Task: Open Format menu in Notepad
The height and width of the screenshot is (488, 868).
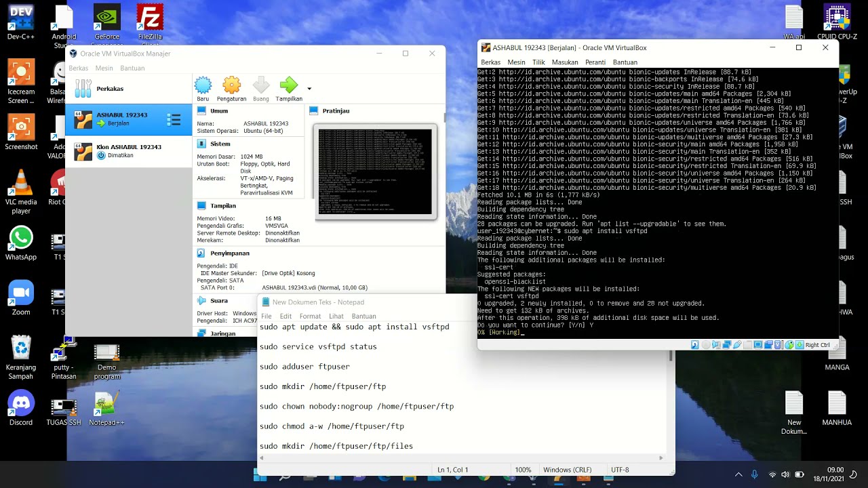Action: pyautogui.click(x=310, y=316)
